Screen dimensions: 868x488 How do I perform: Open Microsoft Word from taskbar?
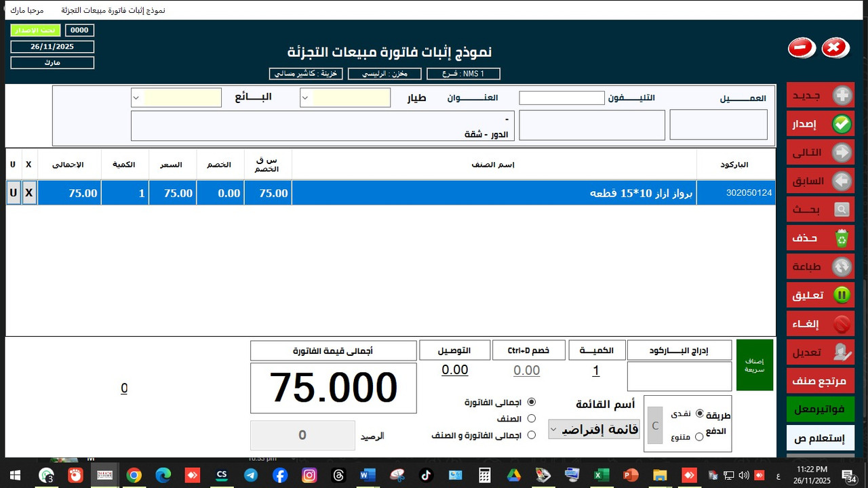(368, 476)
